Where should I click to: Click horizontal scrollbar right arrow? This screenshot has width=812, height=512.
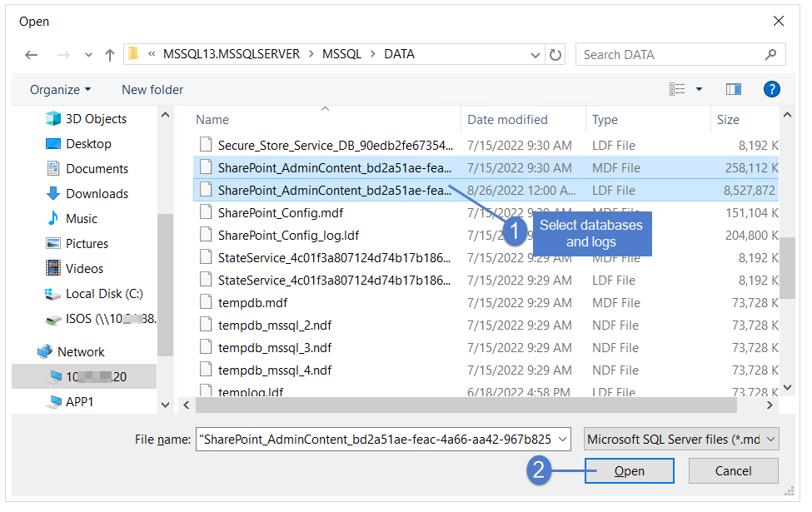(x=770, y=405)
